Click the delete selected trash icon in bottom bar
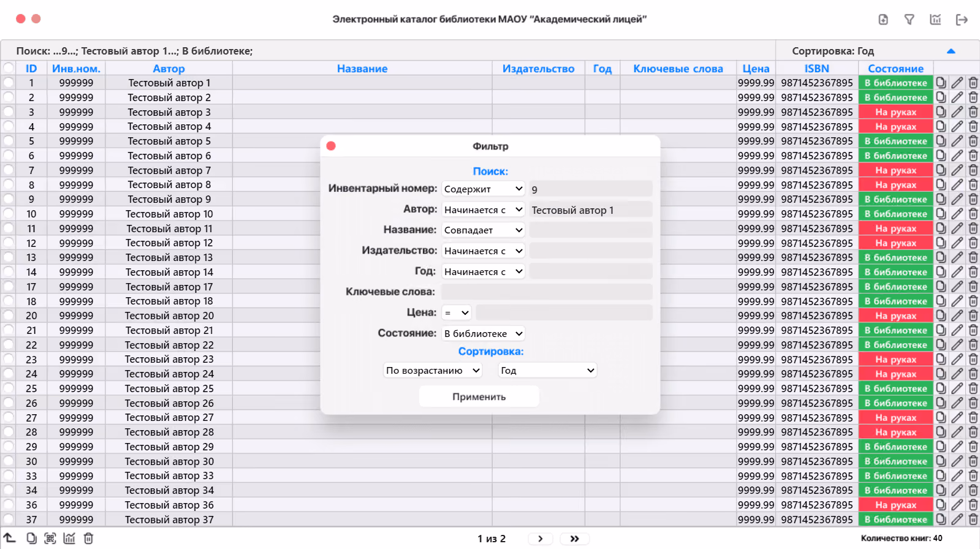Image resolution: width=980 pixels, height=549 pixels. click(x=88, y=538)
